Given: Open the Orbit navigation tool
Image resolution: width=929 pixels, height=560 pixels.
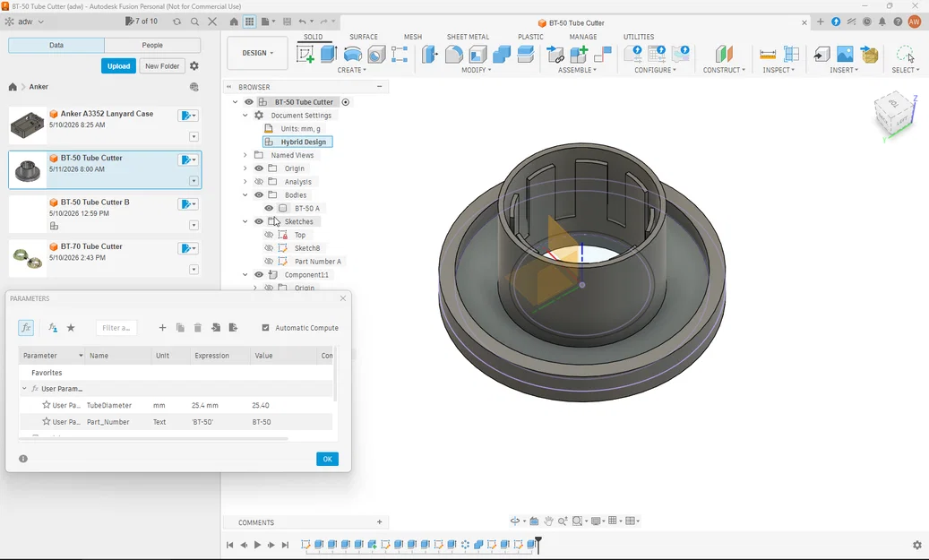Looking at the screenshot, I should [x=515, y=521].
